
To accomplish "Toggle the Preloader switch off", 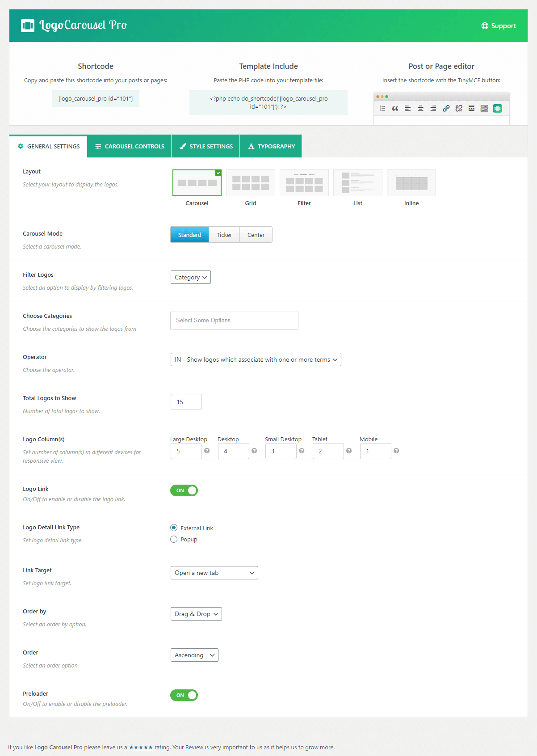I will click(184, 695).
